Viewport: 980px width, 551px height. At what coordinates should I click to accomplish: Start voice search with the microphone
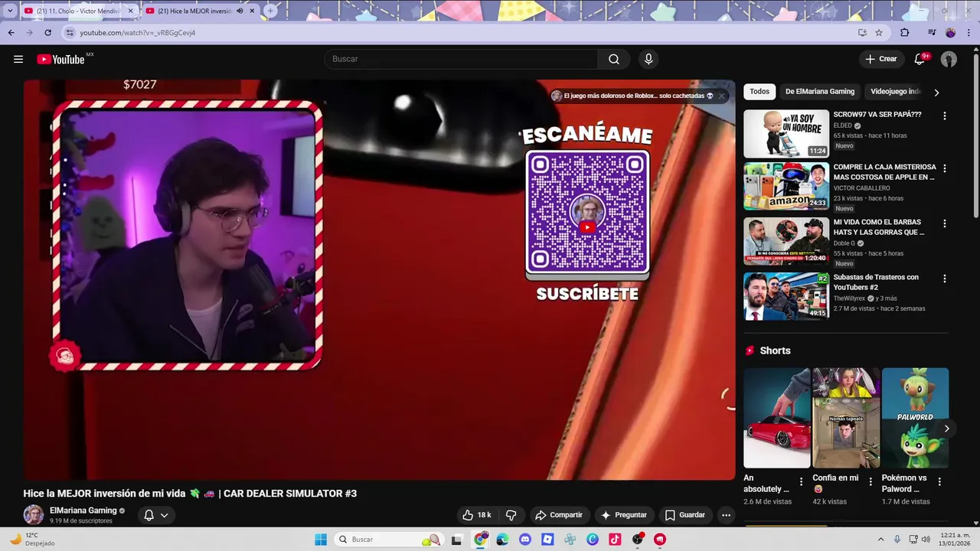pyautogui.click(x=648, y=59)
